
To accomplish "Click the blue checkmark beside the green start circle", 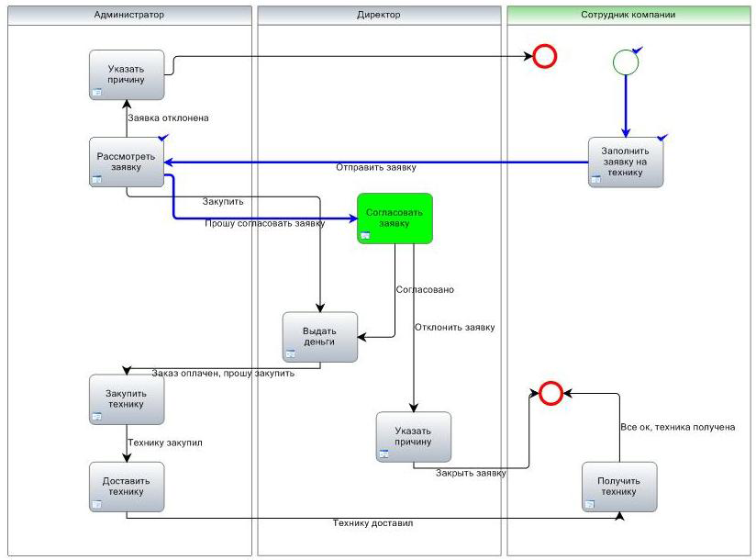I will click(x=638, y=49).
